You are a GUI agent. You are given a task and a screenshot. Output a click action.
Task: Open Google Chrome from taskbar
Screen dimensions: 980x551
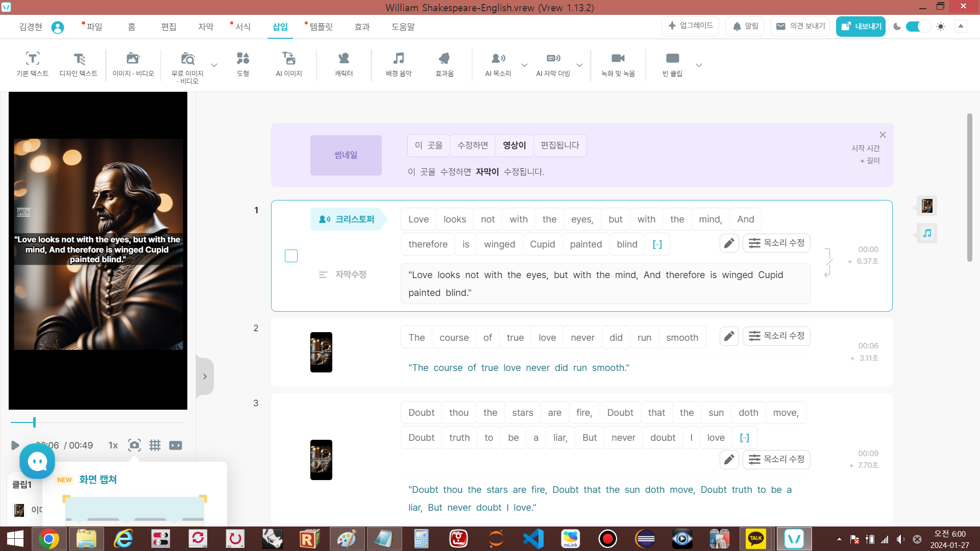(49, 539)
